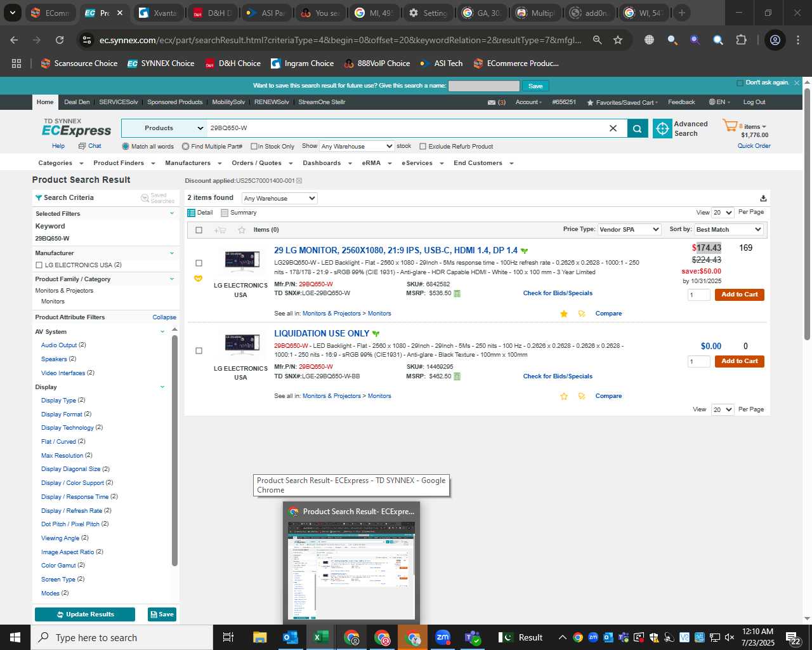
Task: Open Any Warehouse dropdown beside Show
Action: (357, 146)
